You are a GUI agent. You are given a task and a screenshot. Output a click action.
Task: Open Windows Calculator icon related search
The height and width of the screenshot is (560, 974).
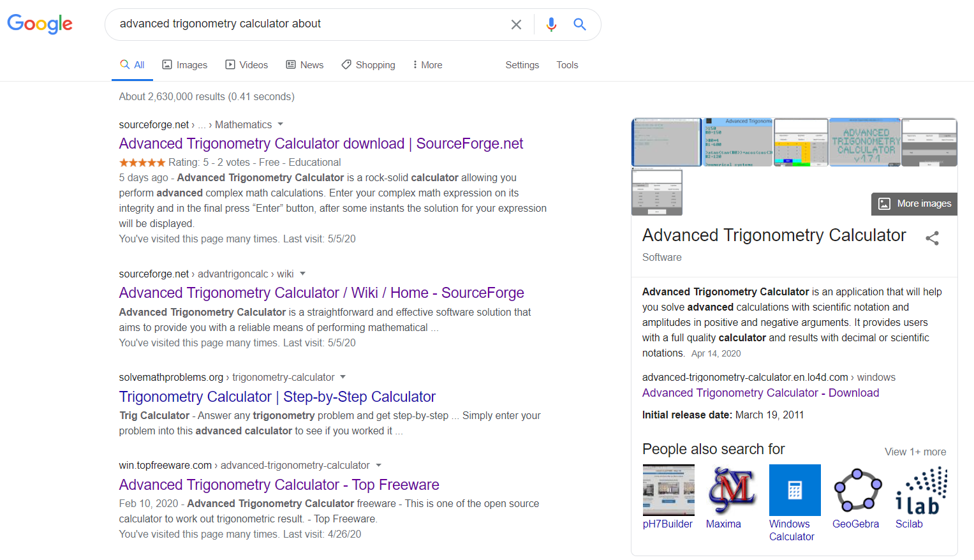tap(795, 490)
